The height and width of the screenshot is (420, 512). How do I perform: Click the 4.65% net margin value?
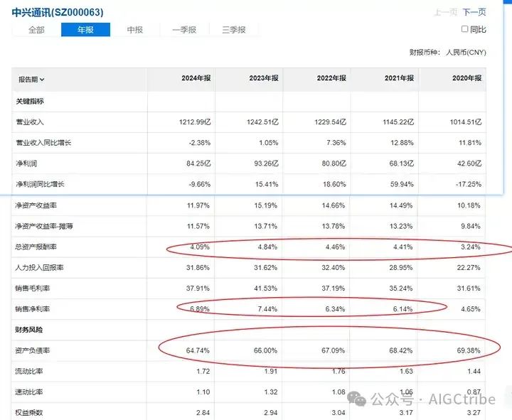pos(471,309)
